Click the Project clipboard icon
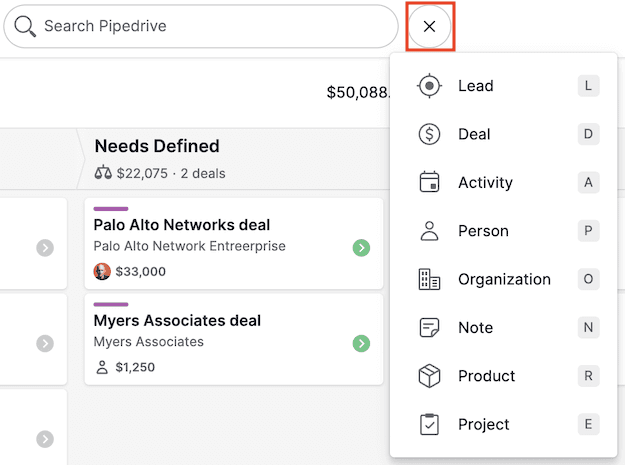The height and width of the screenshot is (465, 625). pyautogui.click(x=429, y=425)
